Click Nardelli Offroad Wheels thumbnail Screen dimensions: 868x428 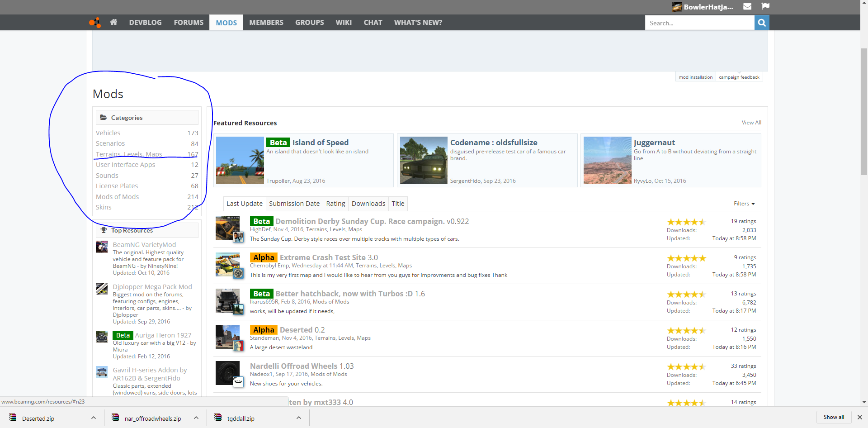[x=227, y=373]
